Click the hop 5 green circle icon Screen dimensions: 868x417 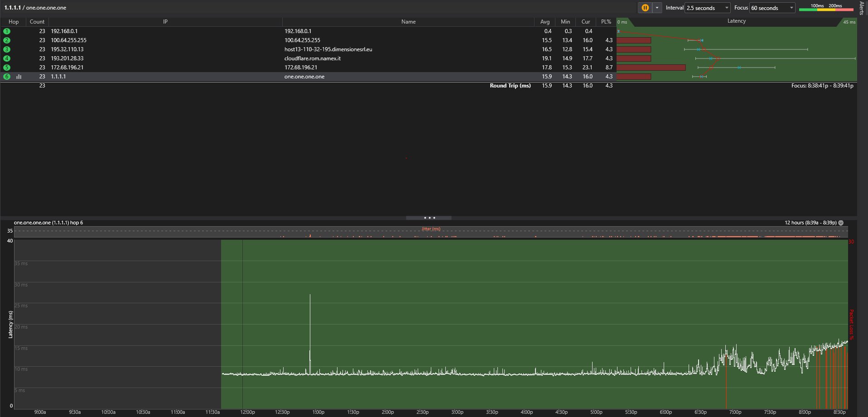pyautogui.click(x=7, y=68)
